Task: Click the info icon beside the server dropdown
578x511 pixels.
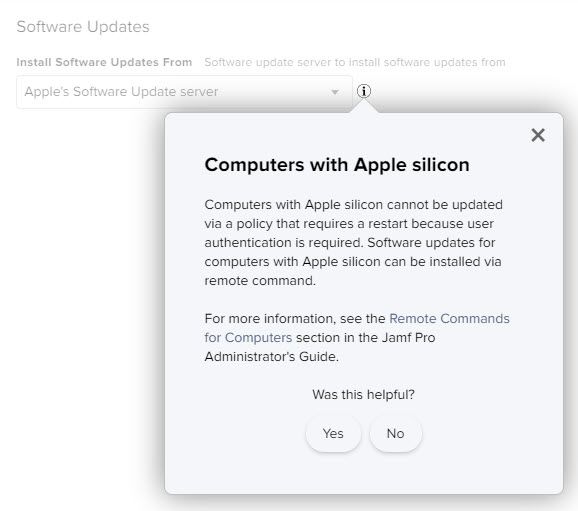Action: [x=364, y=91]
